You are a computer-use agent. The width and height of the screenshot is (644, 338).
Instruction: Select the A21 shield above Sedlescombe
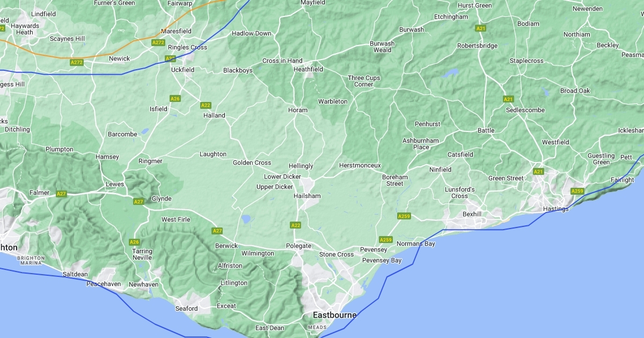point(508,99)
